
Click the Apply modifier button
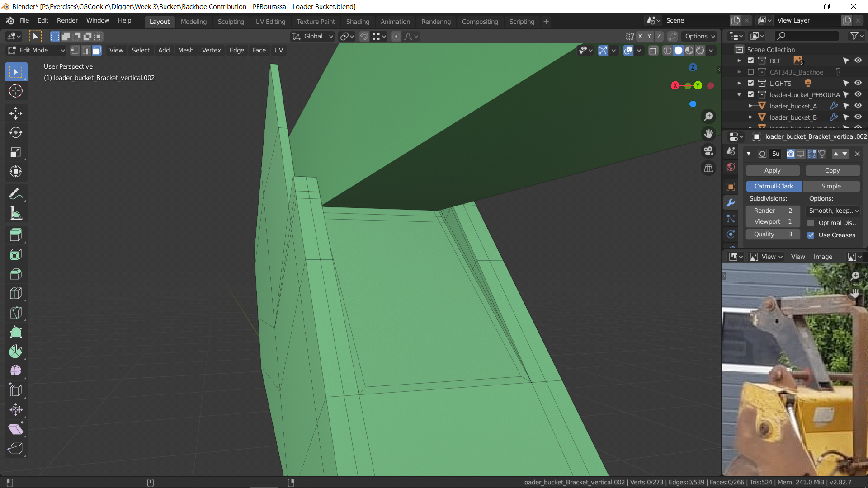click(x=772, y=170)
